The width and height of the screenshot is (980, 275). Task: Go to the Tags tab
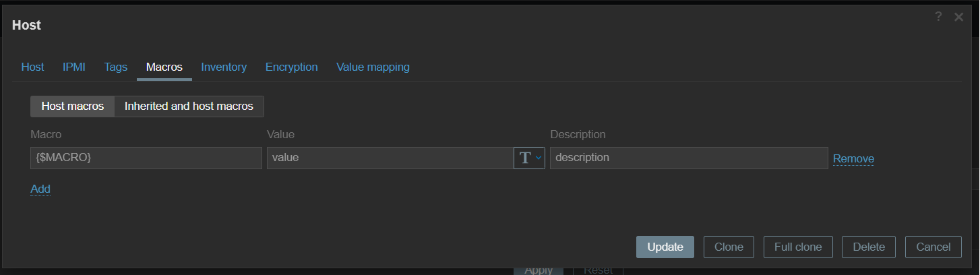point(116,67)
